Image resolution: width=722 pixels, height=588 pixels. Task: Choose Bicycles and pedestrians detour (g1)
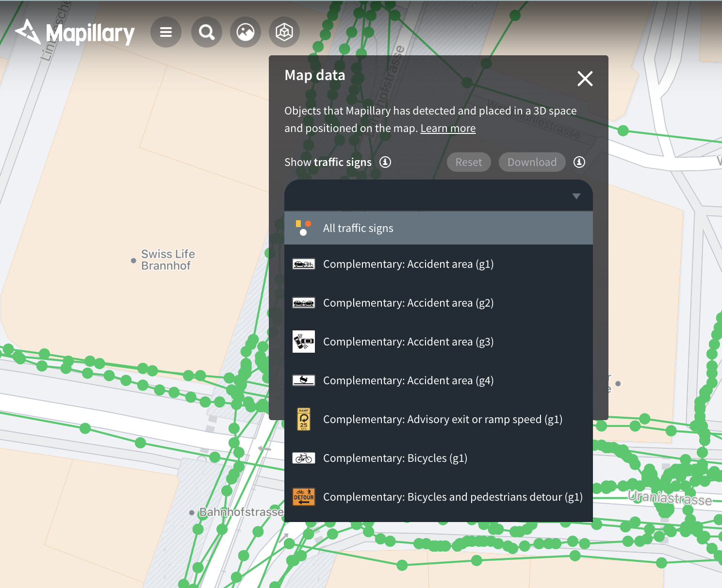(x=439, y=497)
